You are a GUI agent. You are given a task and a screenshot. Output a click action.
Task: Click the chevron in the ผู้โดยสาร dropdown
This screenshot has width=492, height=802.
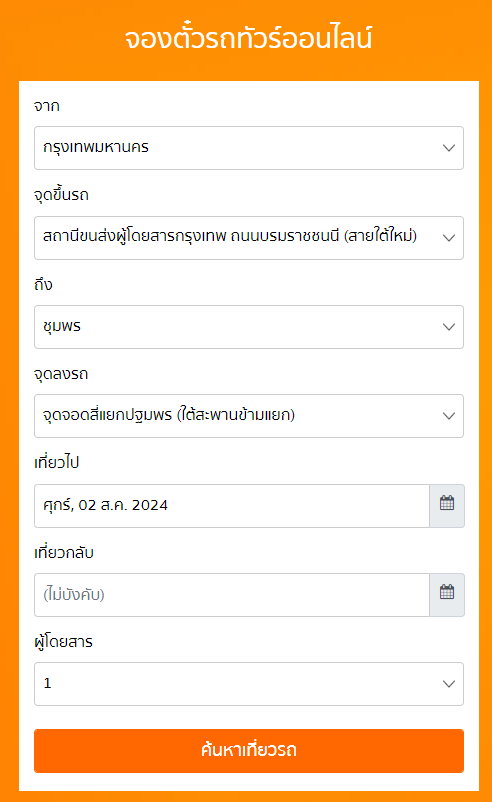(449, 684)
